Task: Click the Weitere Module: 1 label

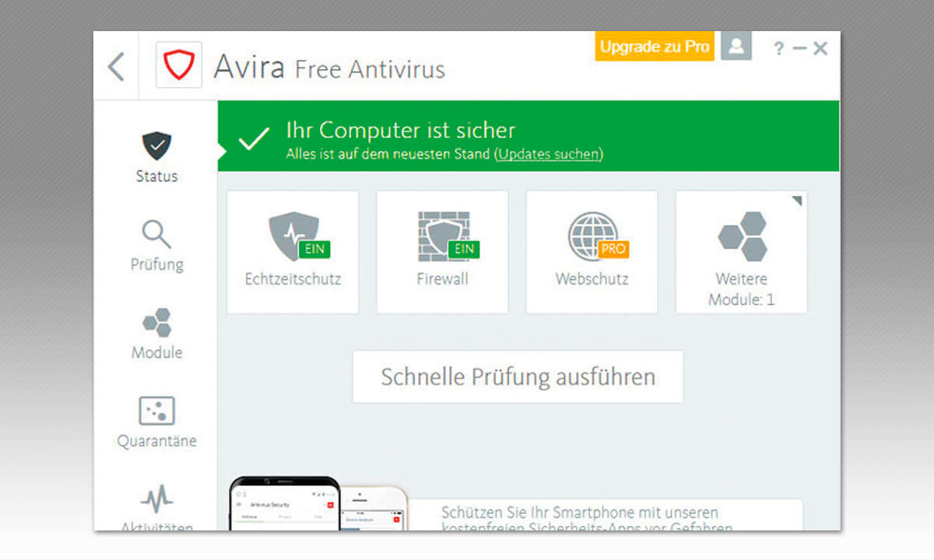Action: 741,289
